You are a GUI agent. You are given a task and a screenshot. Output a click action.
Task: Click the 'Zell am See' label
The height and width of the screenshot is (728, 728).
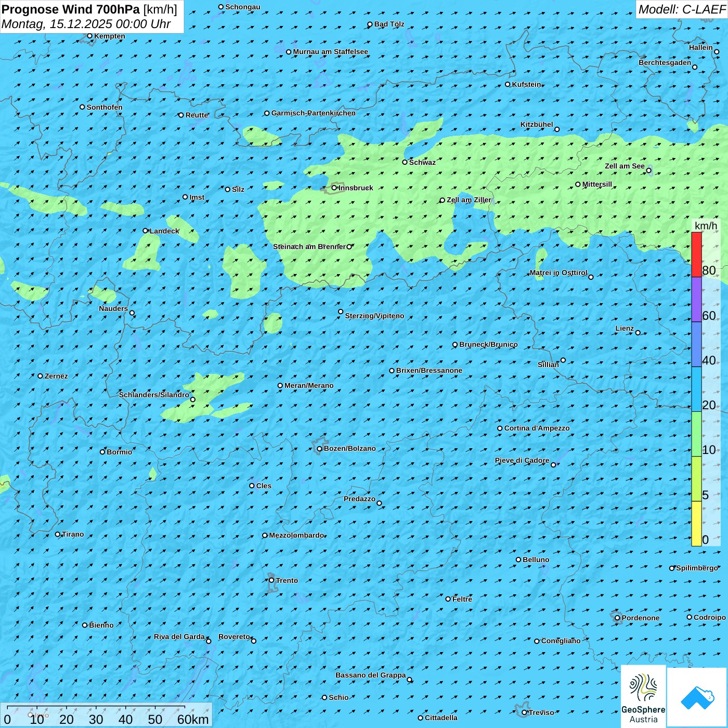pos(625,166)
